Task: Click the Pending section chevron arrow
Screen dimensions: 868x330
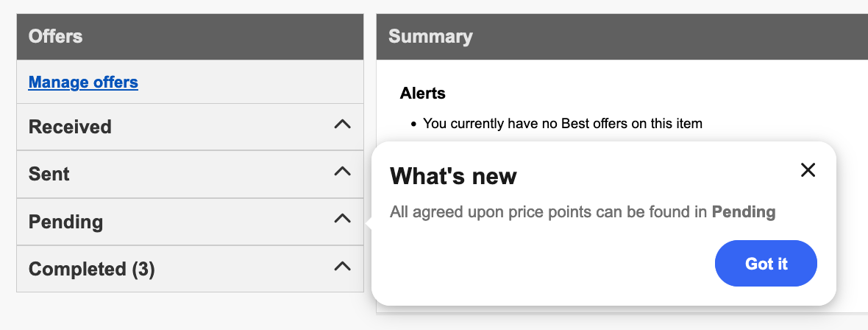Action: pos(342,220)
